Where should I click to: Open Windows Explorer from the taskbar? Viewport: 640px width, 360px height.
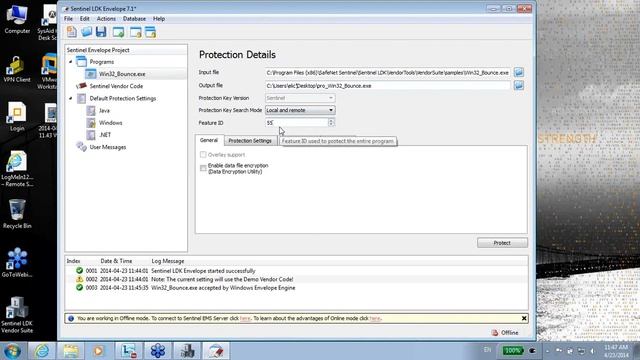click(x=71, y=351)
